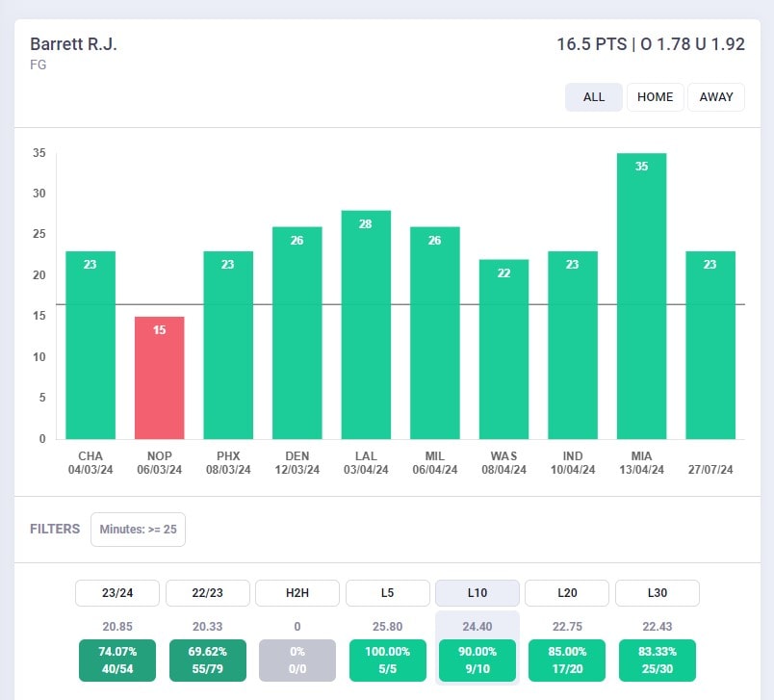774x700 pixels.
Task: Click the 20.33 average value
Action: (207, 627)
